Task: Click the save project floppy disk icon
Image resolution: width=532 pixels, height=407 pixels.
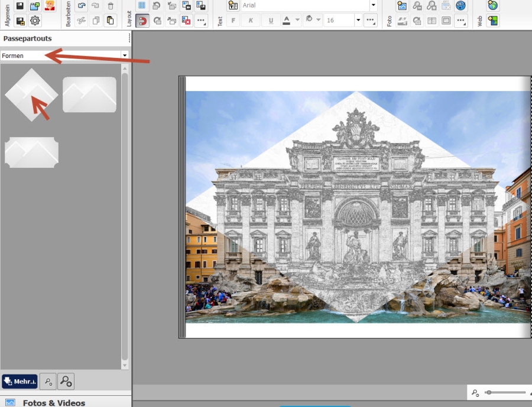Action: click(20, 6)
